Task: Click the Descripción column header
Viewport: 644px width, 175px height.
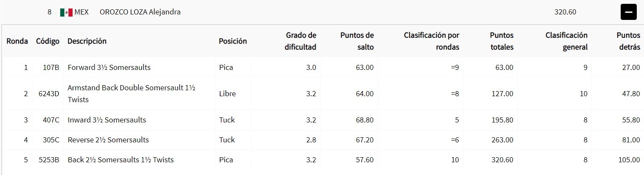Action: [x=87, y=41]
